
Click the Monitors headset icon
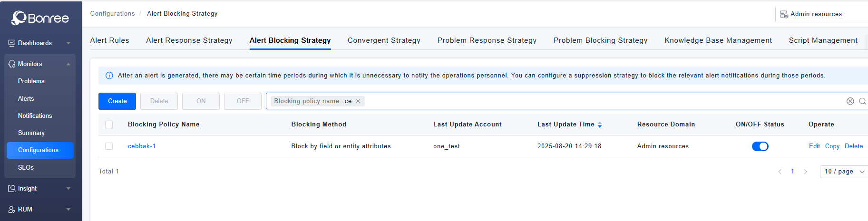(x=12, y=64)
